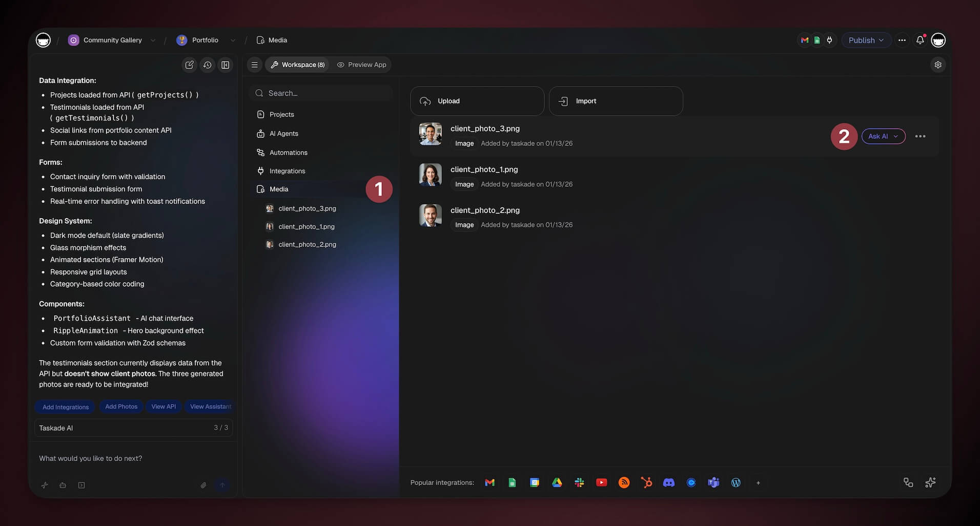This screenshot has height=526, width=980.
Task: Click the Upload button
Action: tap(477, 101)
